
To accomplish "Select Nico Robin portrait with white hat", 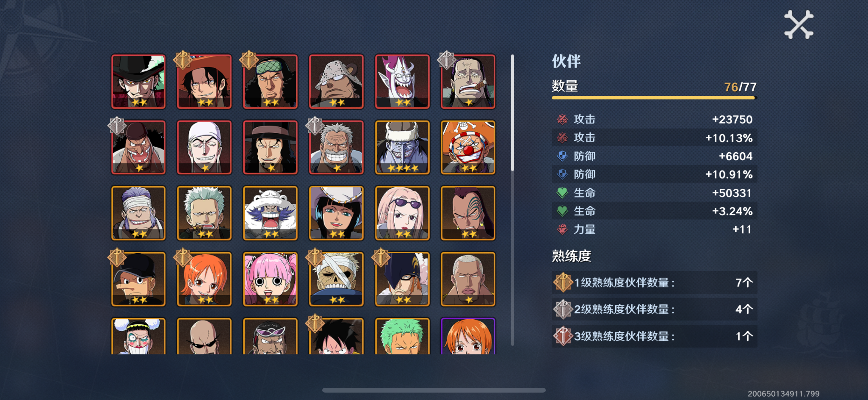I will click(x=336, y=213).
